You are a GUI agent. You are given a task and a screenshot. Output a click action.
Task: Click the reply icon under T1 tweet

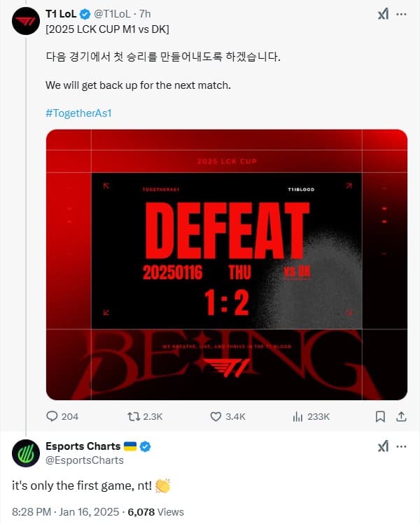click(x=52, y=416)
